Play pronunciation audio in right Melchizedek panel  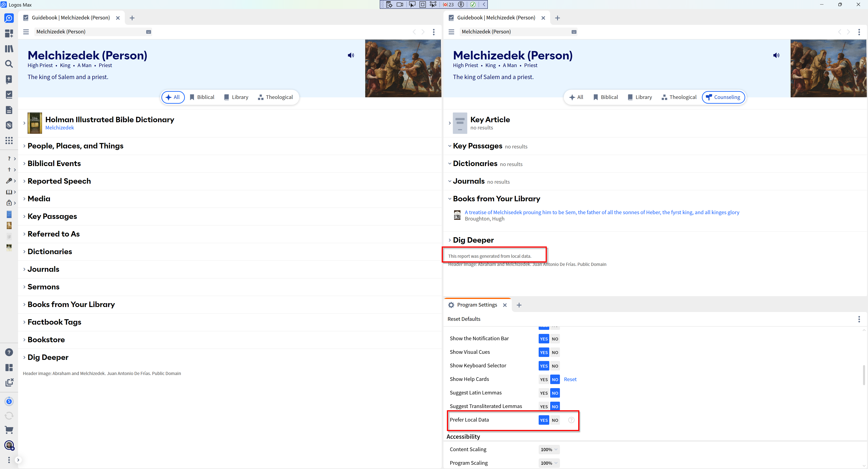point(776,55)
